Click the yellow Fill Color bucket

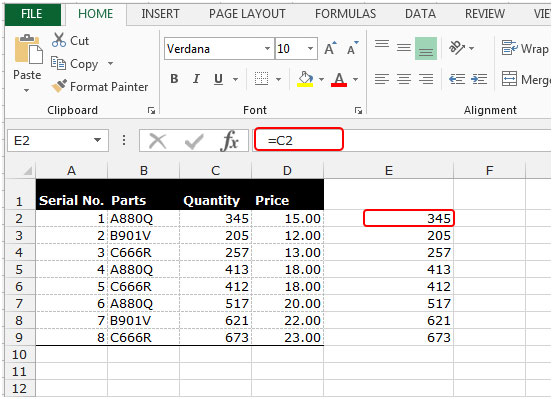(305, 79)
